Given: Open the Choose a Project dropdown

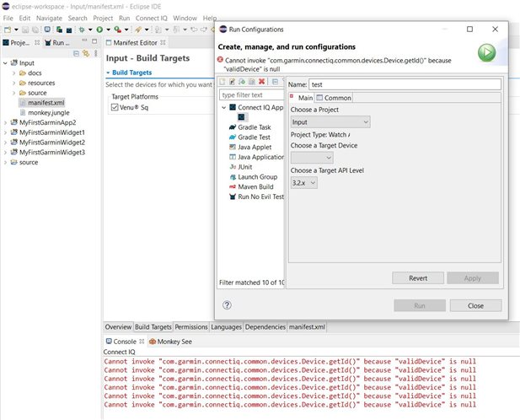Looking at the screenshot, I should 330,122.
